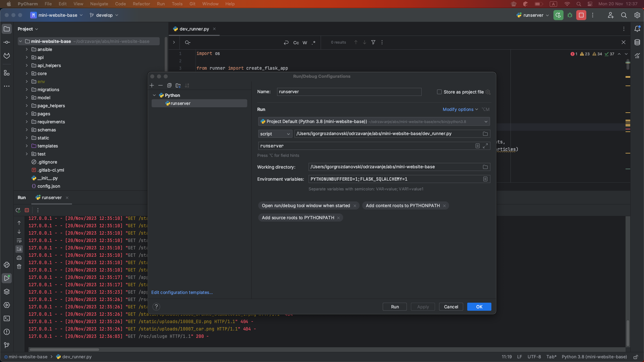This screenshot has width=644, height=362.
Task: Click the Rerun runserver toolbar button
Action: tap(558, 15)
